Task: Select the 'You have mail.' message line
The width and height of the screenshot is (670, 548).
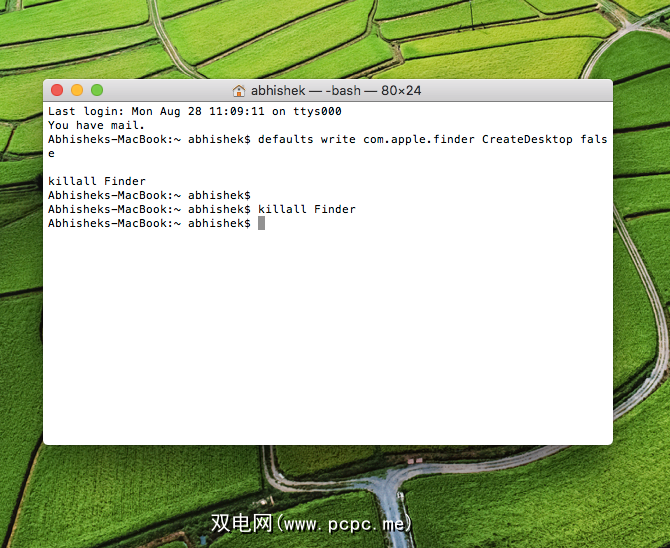Action: point(96,125)
